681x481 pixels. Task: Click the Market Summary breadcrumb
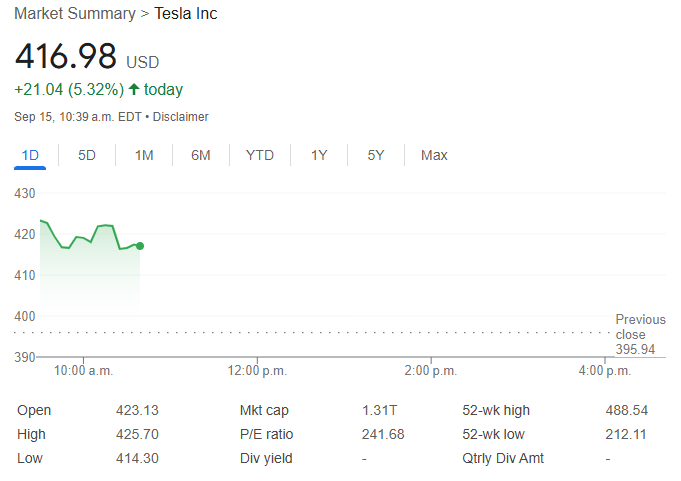pos(75,14)
